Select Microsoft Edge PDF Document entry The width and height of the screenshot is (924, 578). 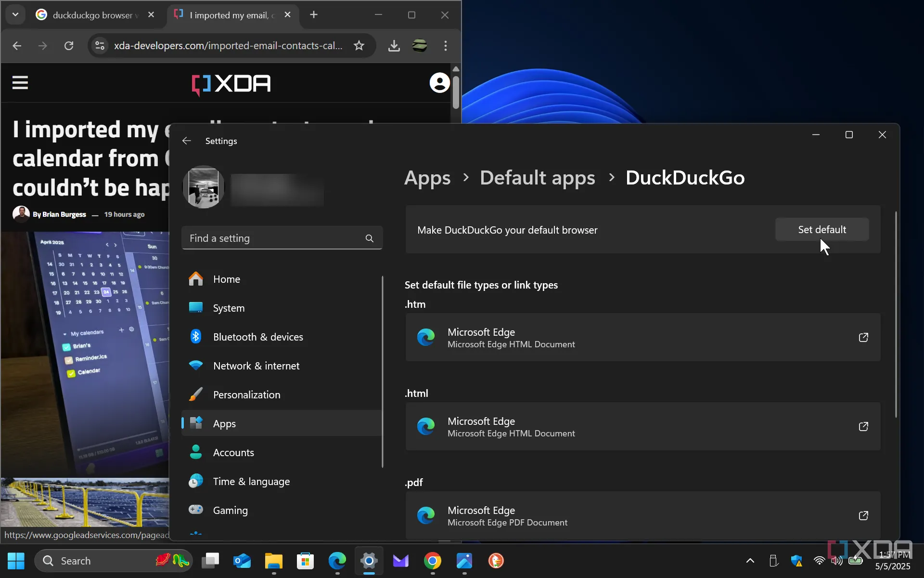click(x=643, y=515)
